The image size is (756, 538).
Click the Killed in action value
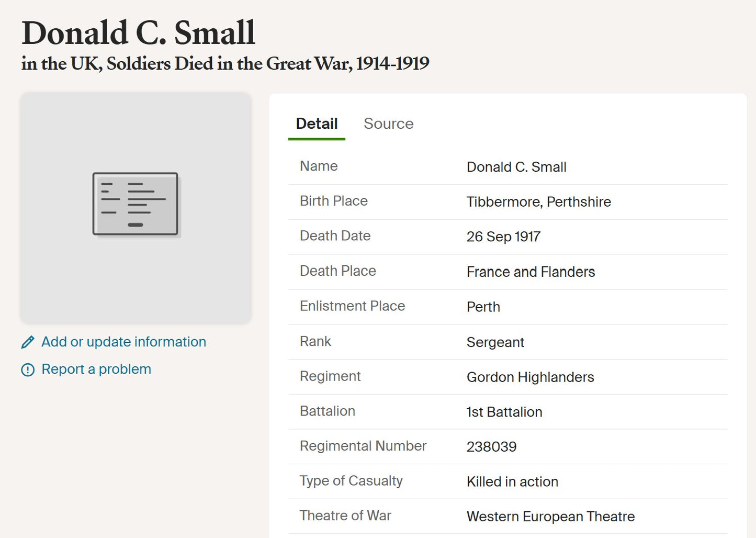coord(512,481)
